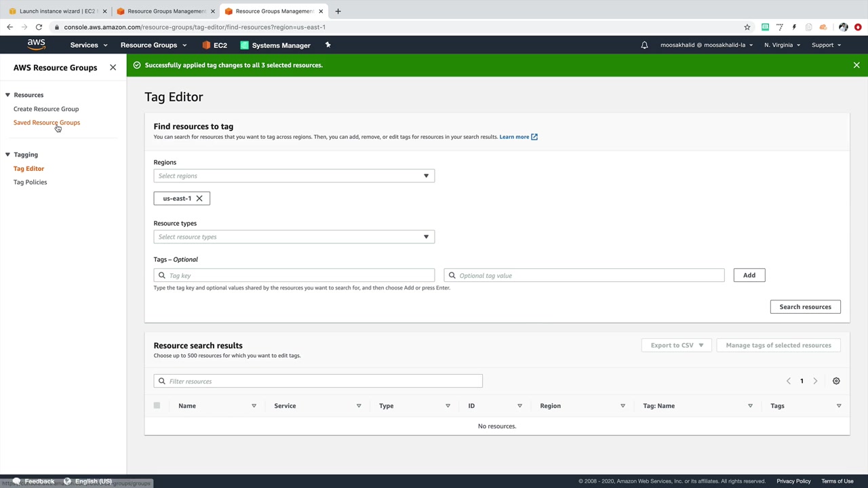
Task: Open the Chrome menu dots
Action: (859, 27)
